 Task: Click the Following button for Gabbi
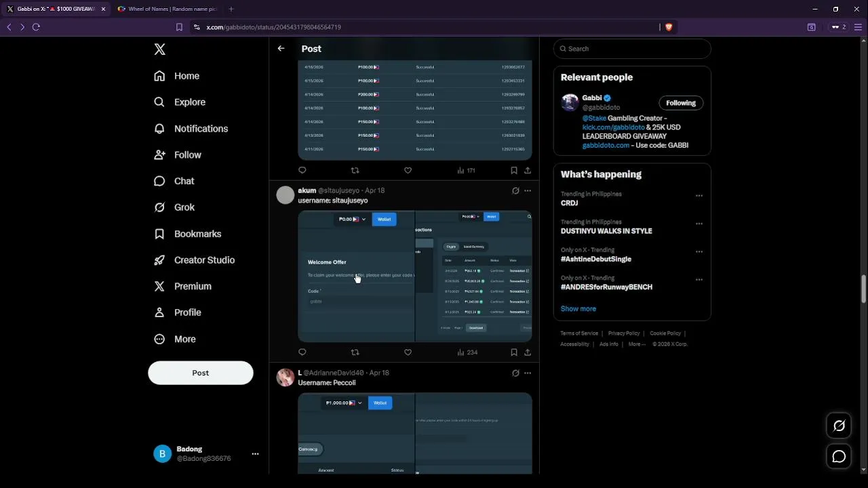click(681, 103)
